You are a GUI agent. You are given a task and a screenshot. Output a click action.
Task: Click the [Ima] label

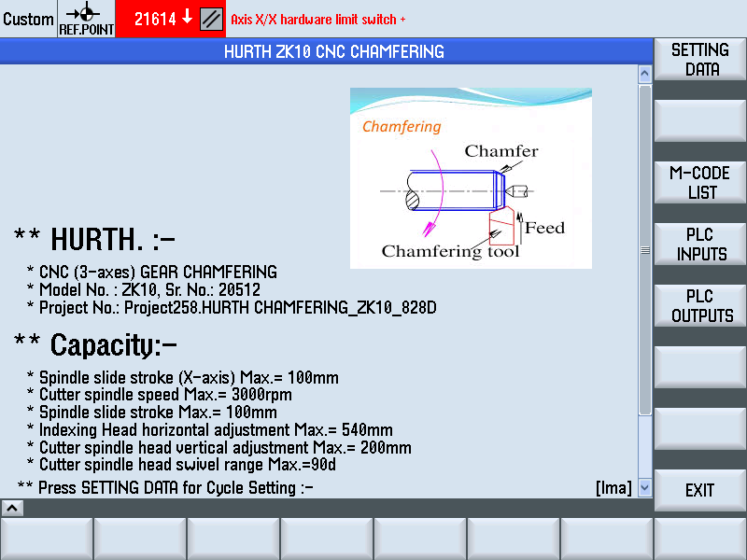point(613,487)
